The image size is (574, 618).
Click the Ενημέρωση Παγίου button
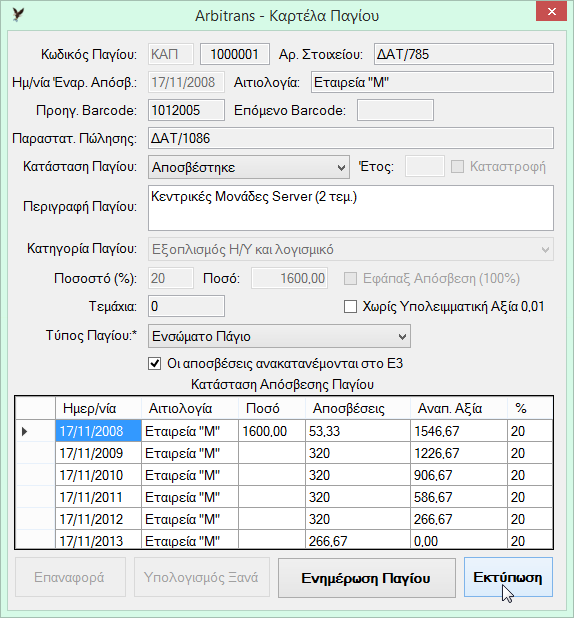367,578
